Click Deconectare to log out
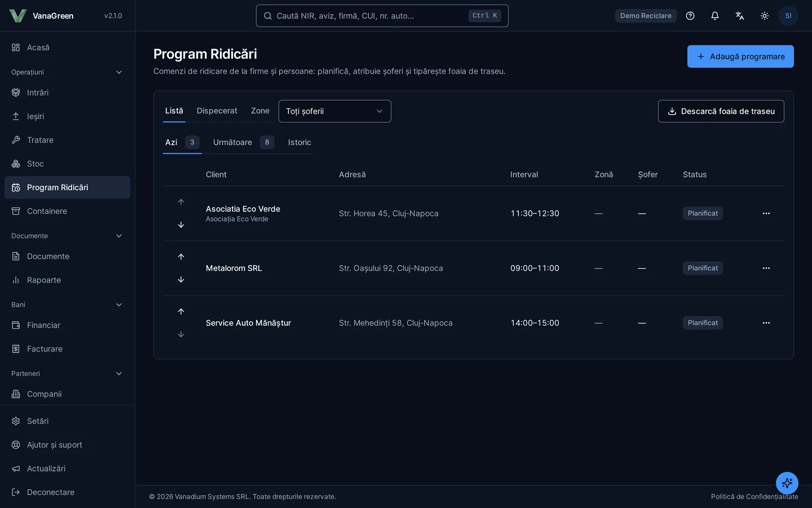 point(67,492)
